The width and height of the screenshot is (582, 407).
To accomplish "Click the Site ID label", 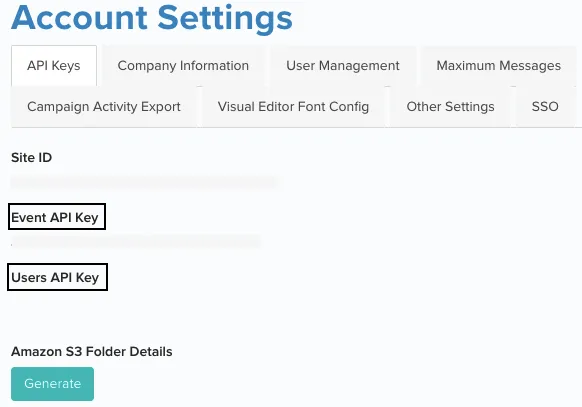I will (x=32, y=158).
